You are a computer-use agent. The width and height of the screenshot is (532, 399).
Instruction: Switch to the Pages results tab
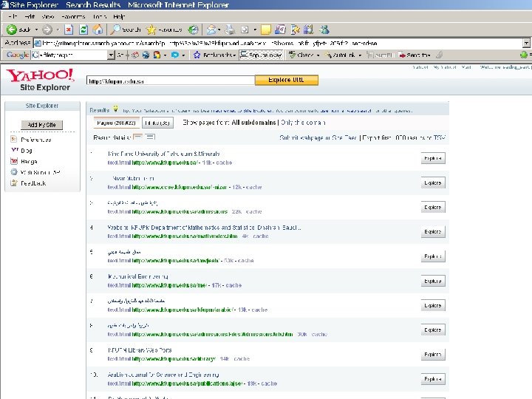click(x=117, y=123)
